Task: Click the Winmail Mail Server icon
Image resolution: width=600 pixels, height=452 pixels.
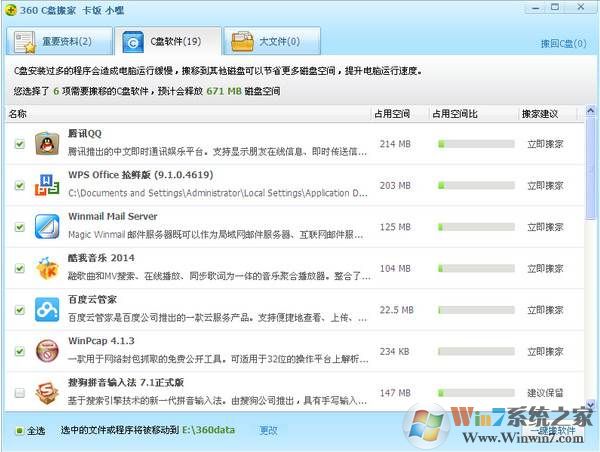Action: (x=47, y=227)
